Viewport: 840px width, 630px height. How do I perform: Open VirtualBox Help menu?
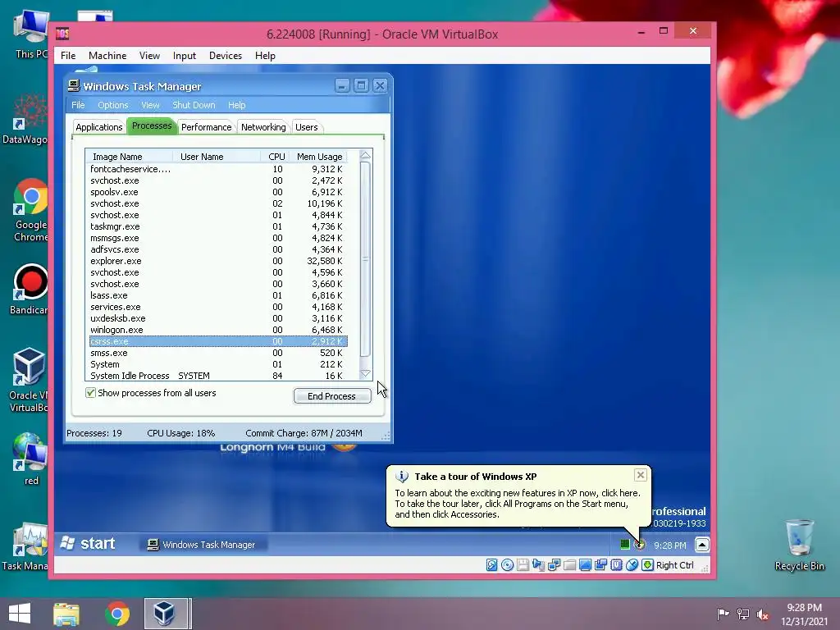[265, 56]
